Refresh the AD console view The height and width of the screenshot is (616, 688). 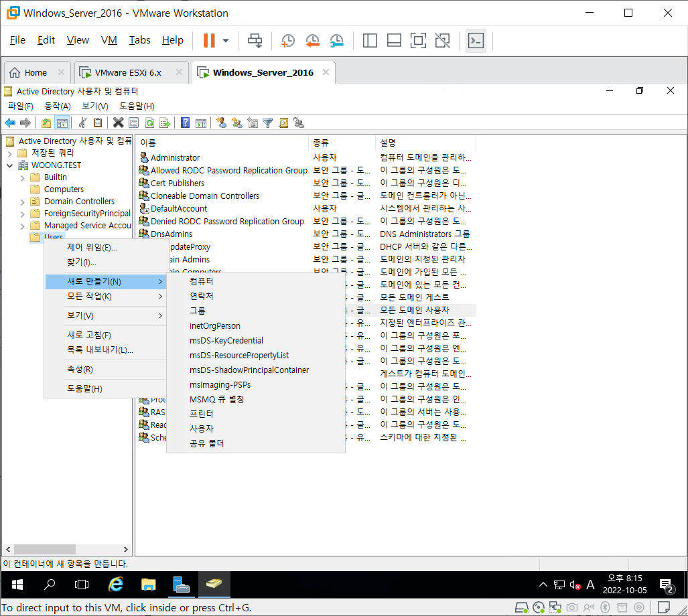point(149,123)
